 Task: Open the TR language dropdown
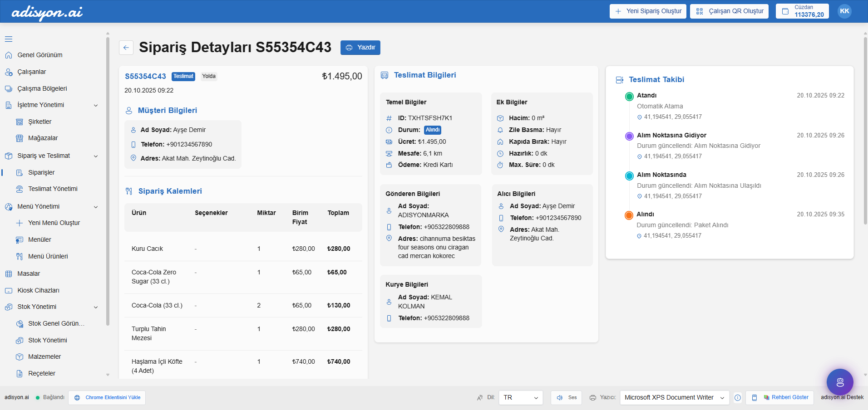coord(520,398)
